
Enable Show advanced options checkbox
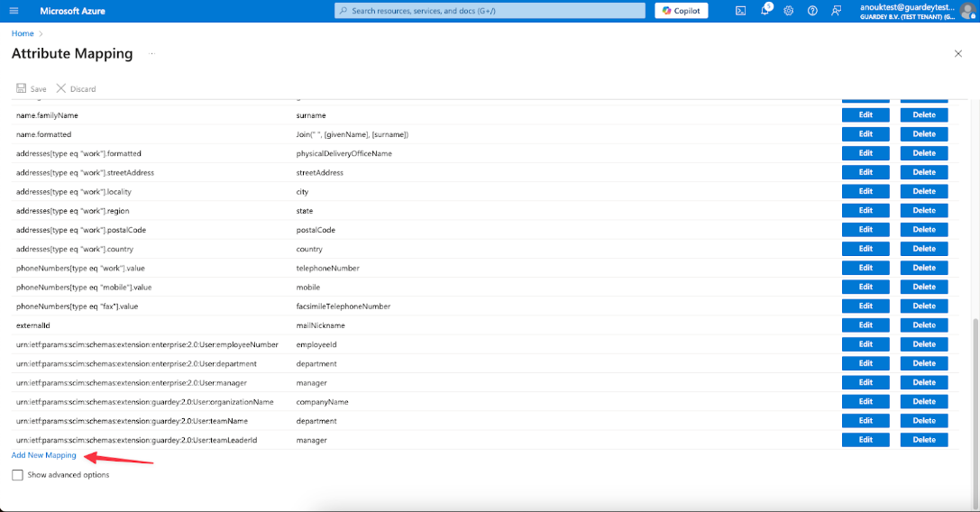click(17, 475)
